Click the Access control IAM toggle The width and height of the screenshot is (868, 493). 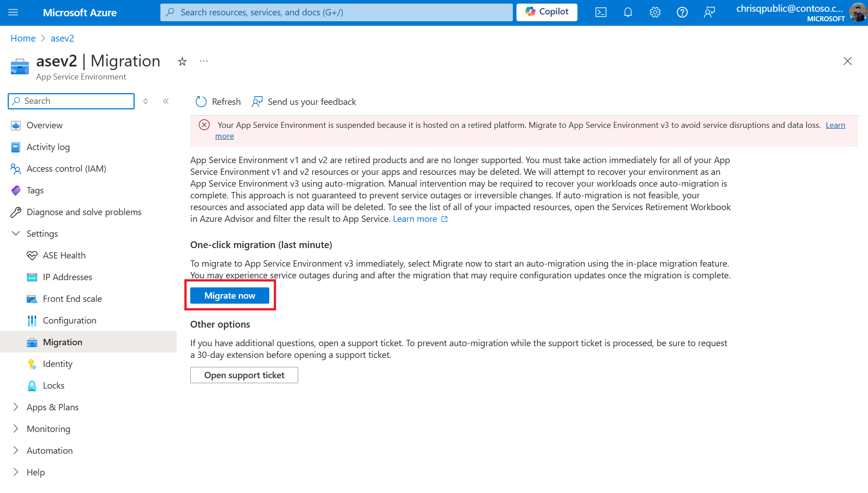tap(66, 168)
